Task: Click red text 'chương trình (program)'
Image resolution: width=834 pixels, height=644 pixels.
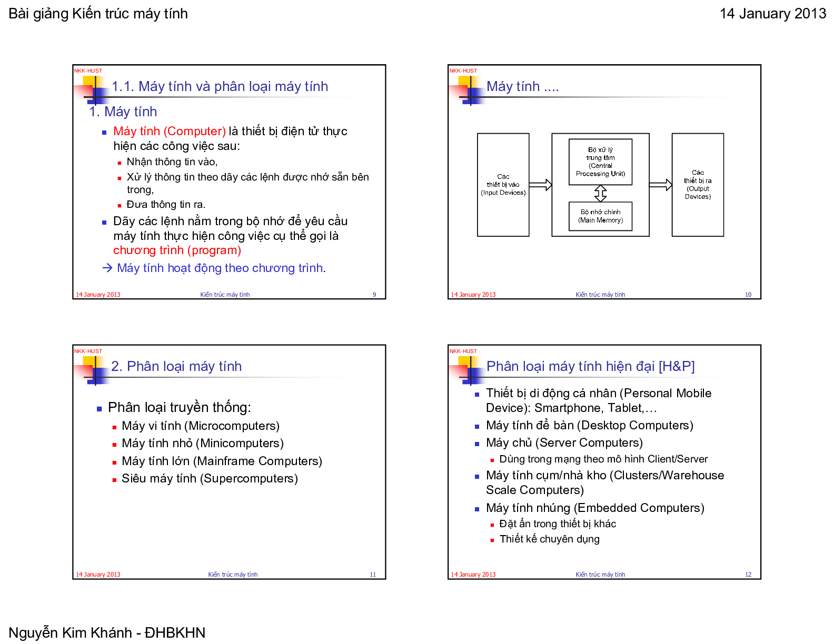Action: [x=177, y=250]
